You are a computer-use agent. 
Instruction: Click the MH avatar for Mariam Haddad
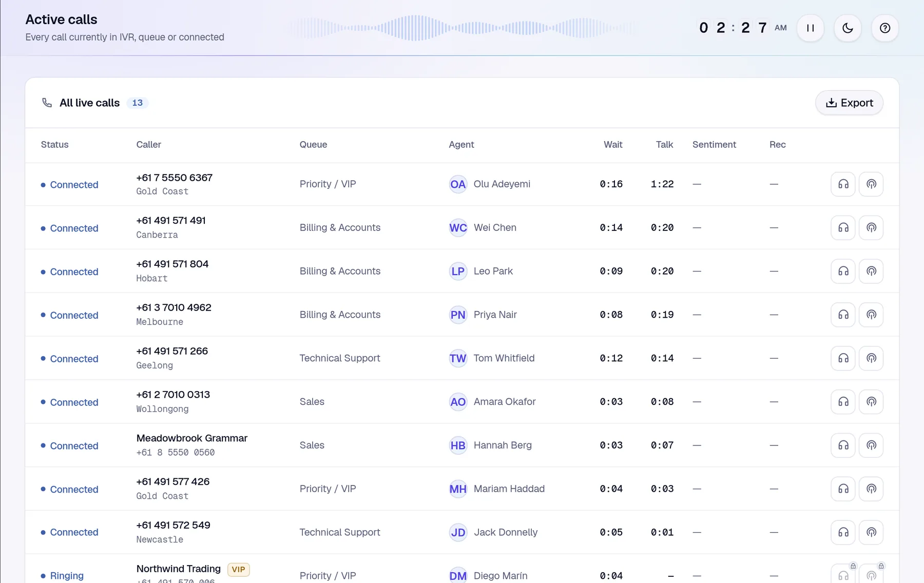tap(458, 489)
